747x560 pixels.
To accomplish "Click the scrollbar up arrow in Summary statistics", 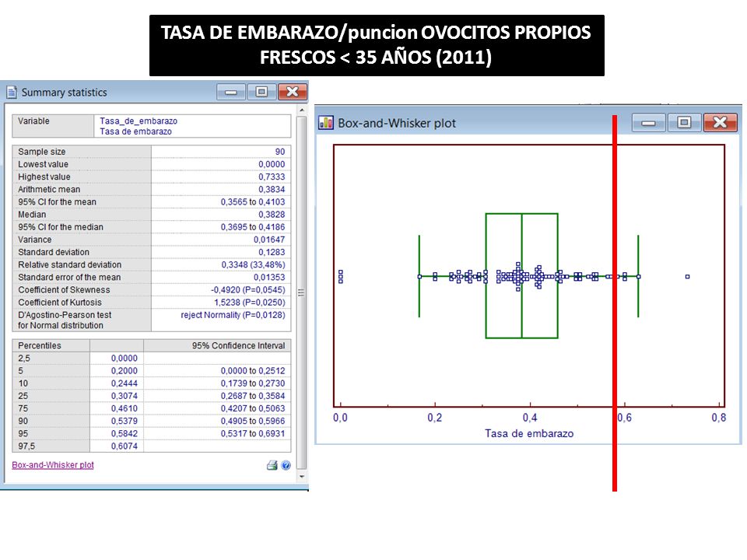I will 302,110.
